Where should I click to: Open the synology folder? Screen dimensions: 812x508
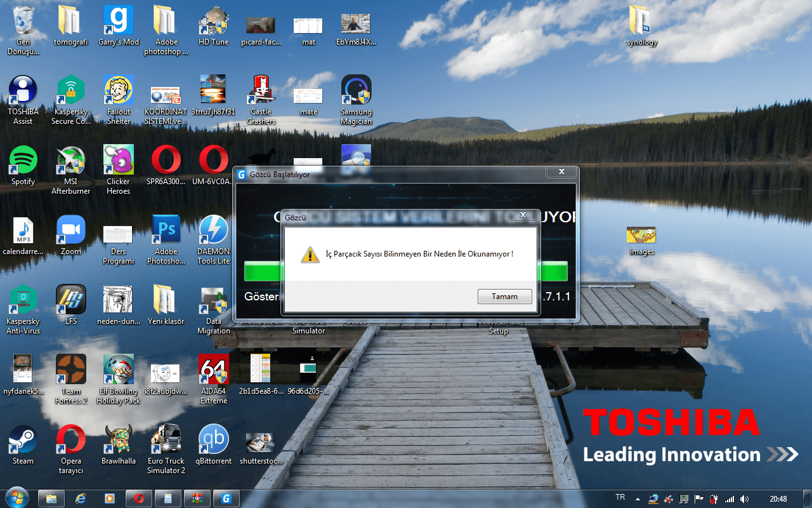(x=642, y=27)
